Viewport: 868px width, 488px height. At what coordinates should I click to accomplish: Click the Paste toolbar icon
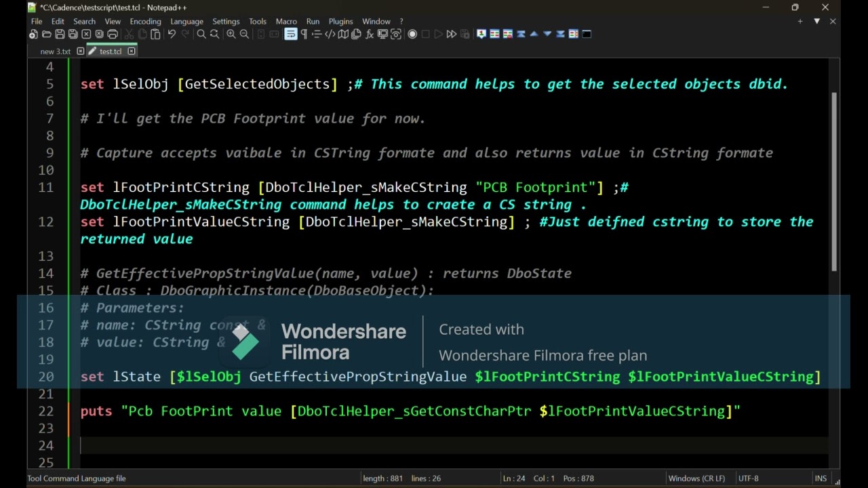coord(155,34)
